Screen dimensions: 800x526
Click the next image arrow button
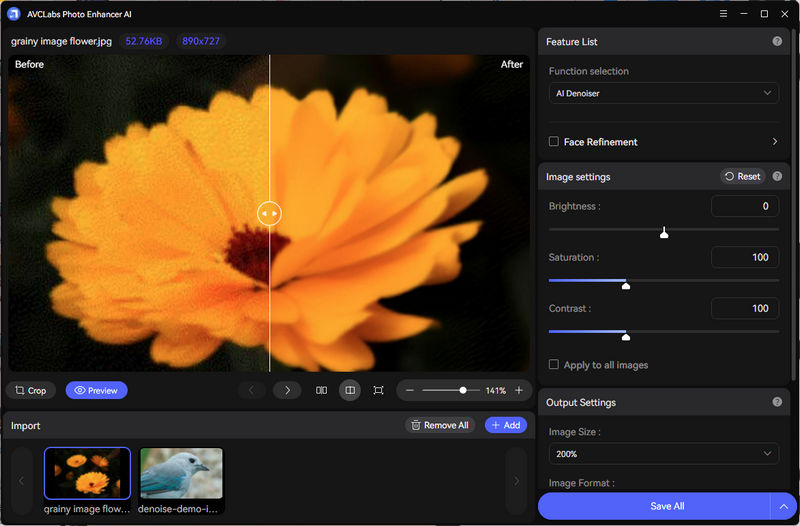tap(287, 390)
